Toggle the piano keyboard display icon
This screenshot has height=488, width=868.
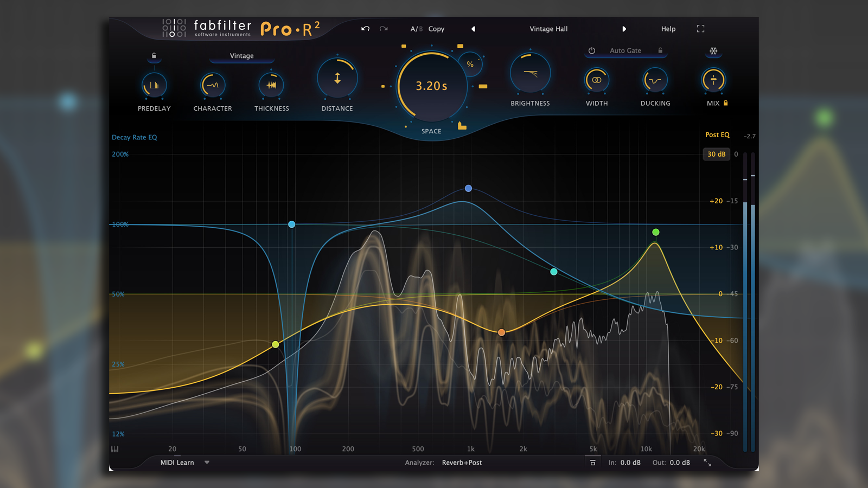coord(115,449)
